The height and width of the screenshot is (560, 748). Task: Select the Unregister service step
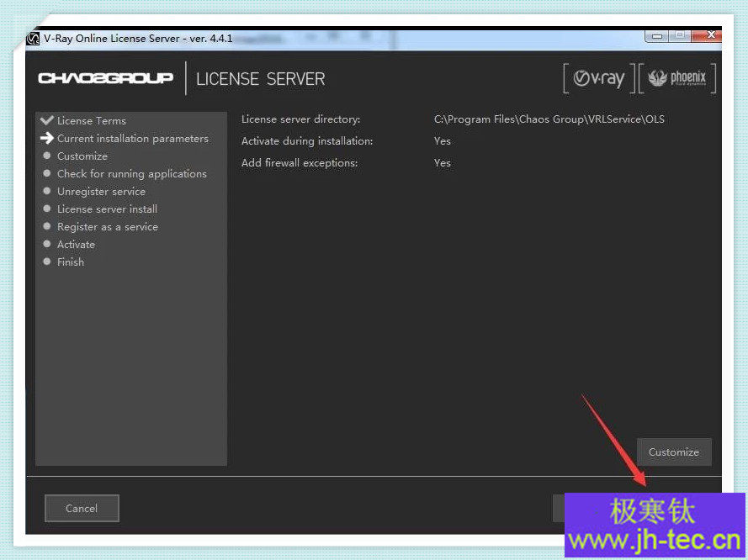[x=101, y=191]
